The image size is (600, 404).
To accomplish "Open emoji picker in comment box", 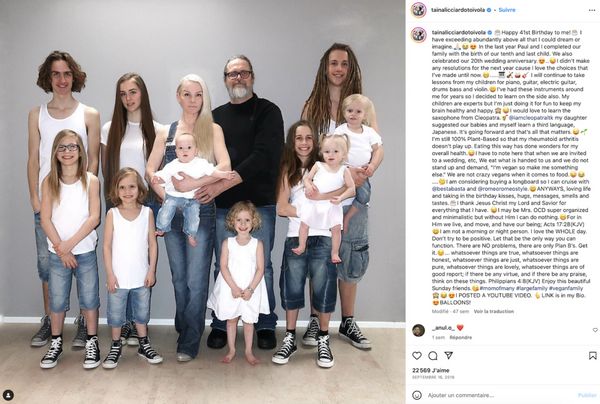I will [417, 395].
